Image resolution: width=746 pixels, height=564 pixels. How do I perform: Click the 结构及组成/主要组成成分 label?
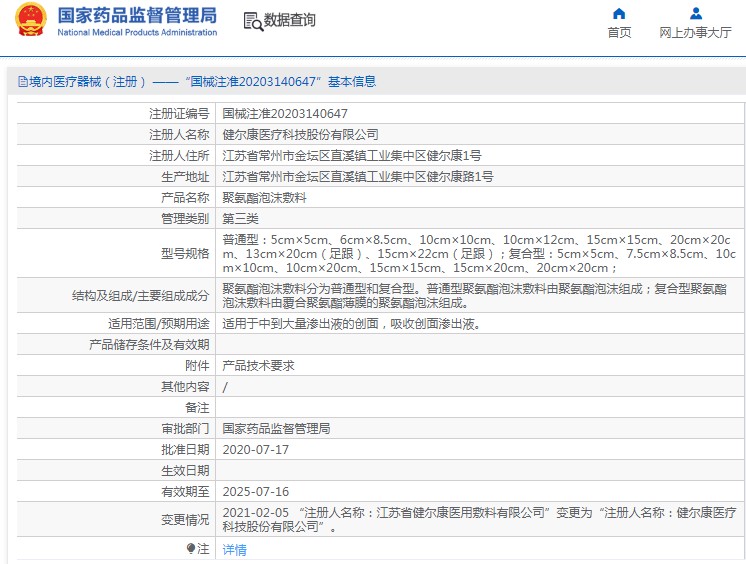pyautogui.click(x=140, y=296)
